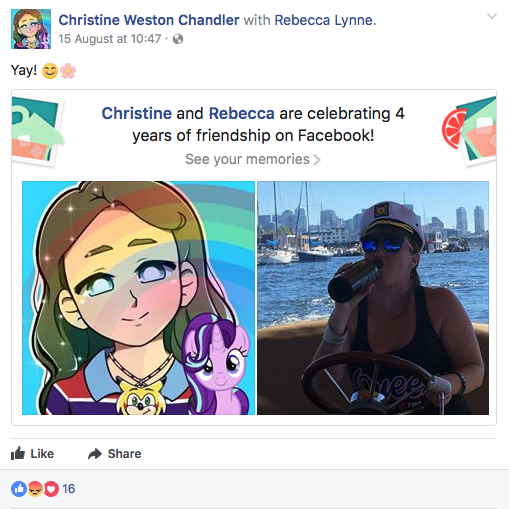
Task: Open See your memories link
Action: coord(253,159)
